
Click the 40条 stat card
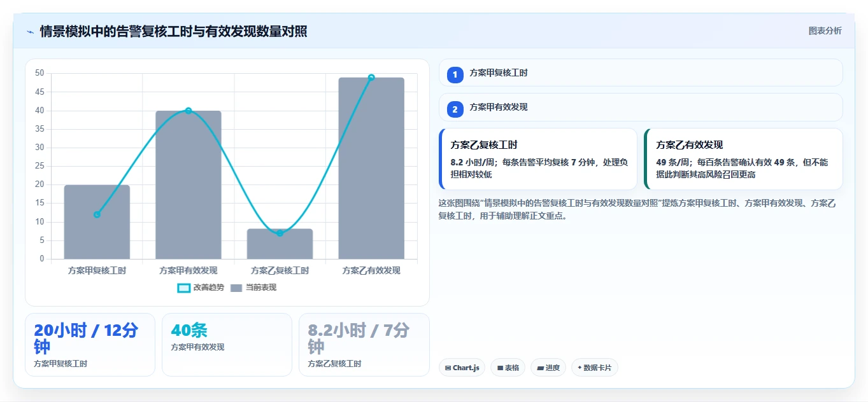tap(227, 345)
